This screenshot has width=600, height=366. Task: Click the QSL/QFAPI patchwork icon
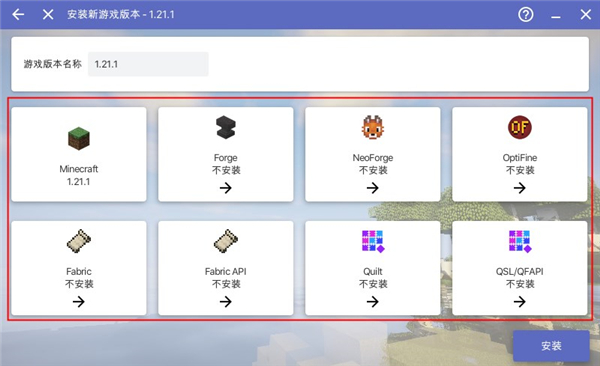tap(520, 241)
